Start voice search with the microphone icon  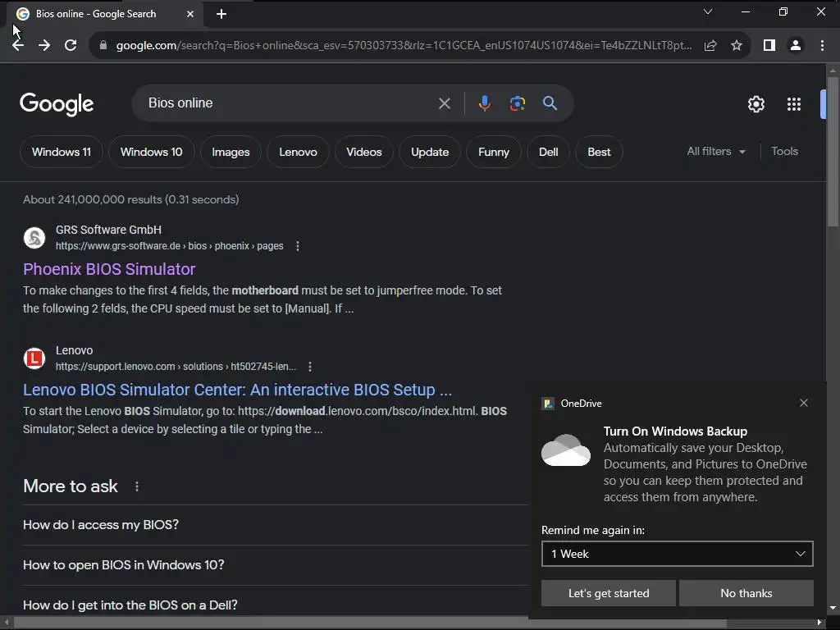click(x=484, y=103)
